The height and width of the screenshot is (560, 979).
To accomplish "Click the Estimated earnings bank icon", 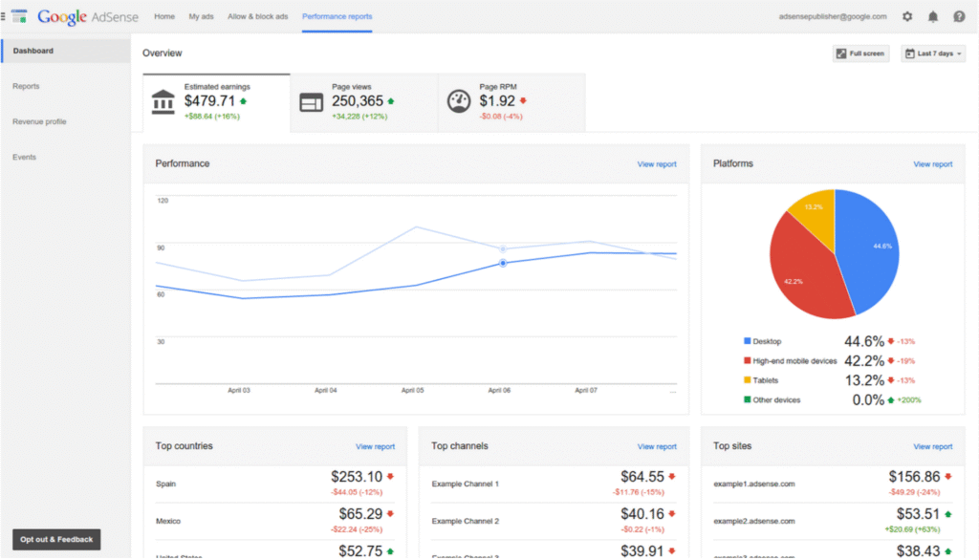I will [x=163, y=101].
